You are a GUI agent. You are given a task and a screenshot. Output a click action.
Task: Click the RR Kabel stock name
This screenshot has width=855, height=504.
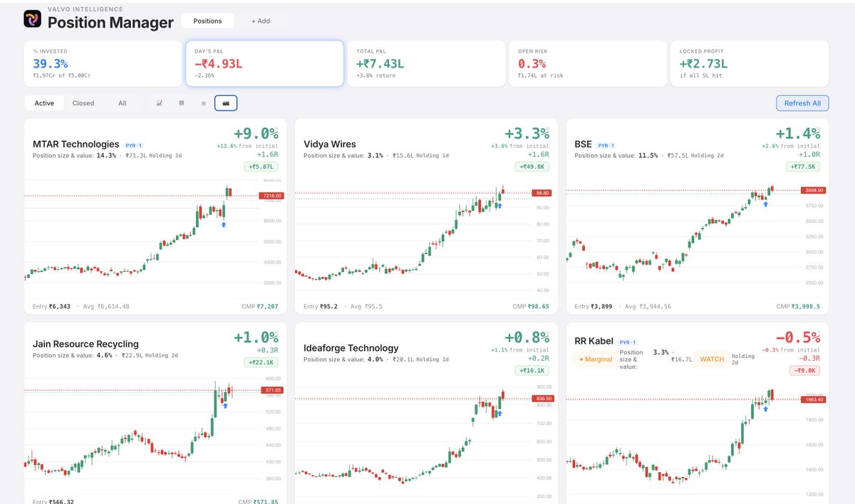click(594, 341)
